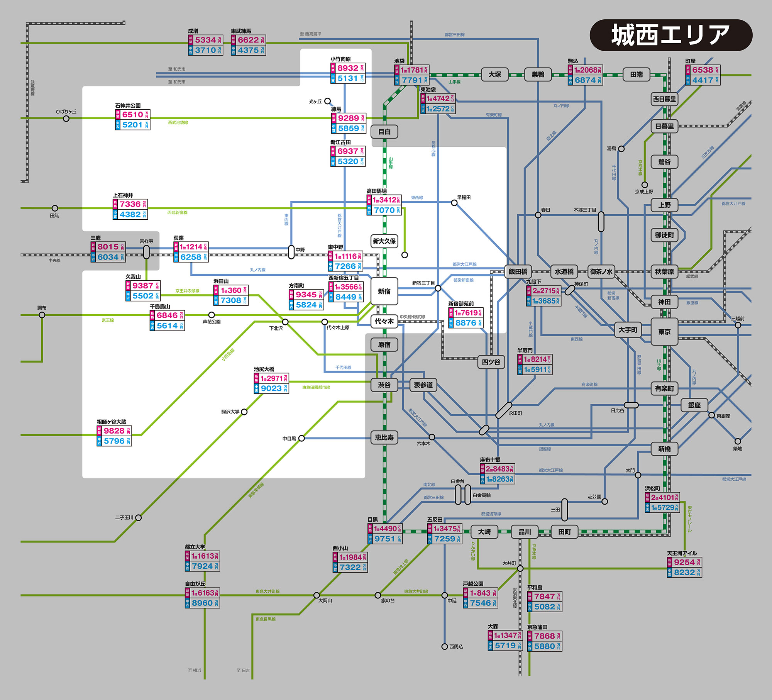The image size is (772, 700).
Task: Click 大森 used price 5719万円
Action: coord(505,646)
